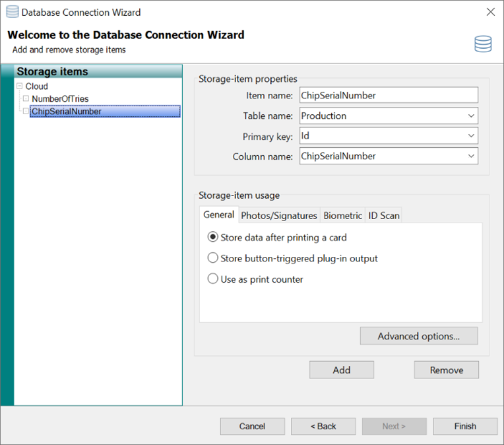Image resolution: width=504 pixels, height=445 pixels.
Task: Click Finish to complete the wizard
Action: pos(464,427)
